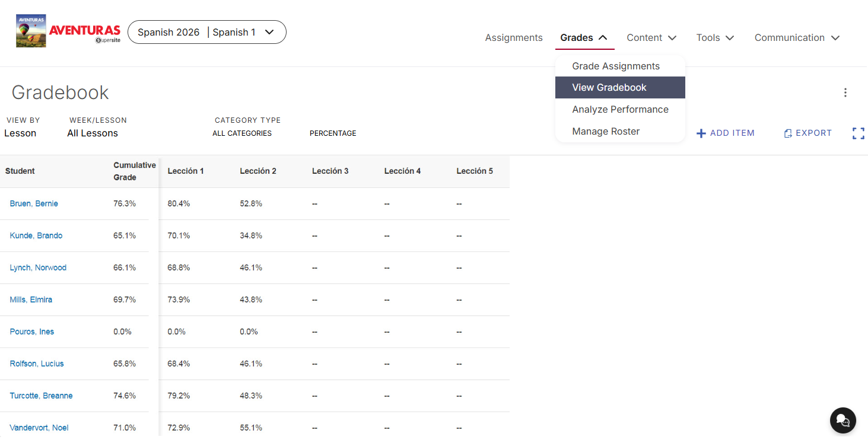The width and height of the screenshot is (868, 440).
Task: Click Kunde's cumulative grade 65.1%
Action: coord(125,235)
